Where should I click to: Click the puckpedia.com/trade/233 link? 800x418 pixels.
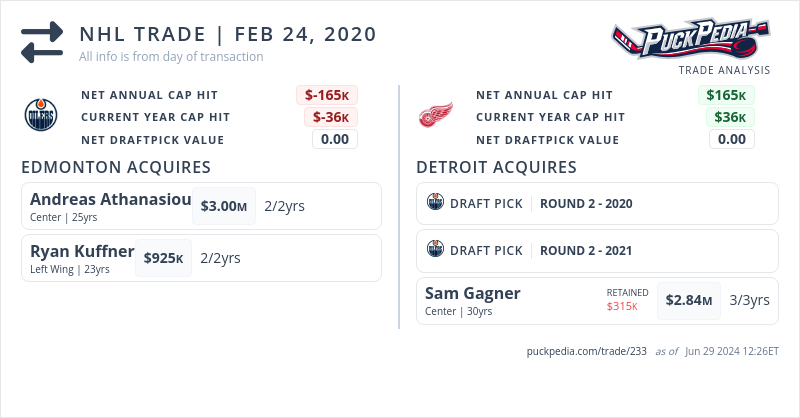pyautogui.click(x=587, y=351)
